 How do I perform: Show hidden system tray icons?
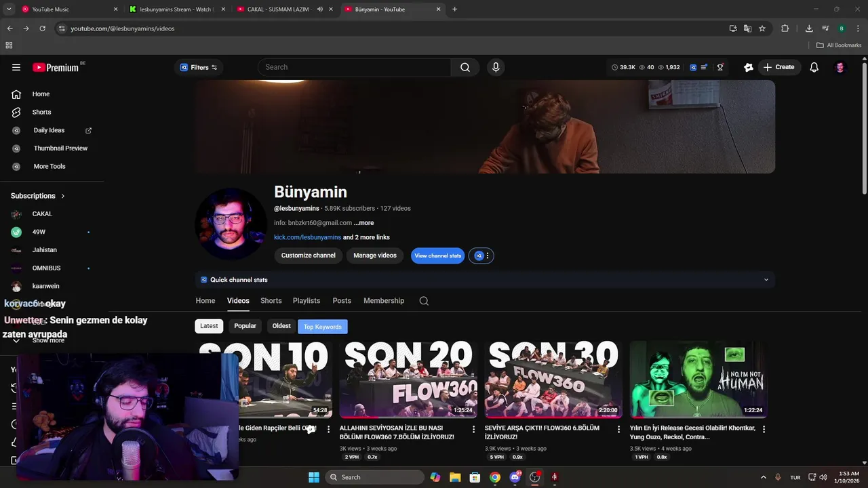click(x=763, y=477)
